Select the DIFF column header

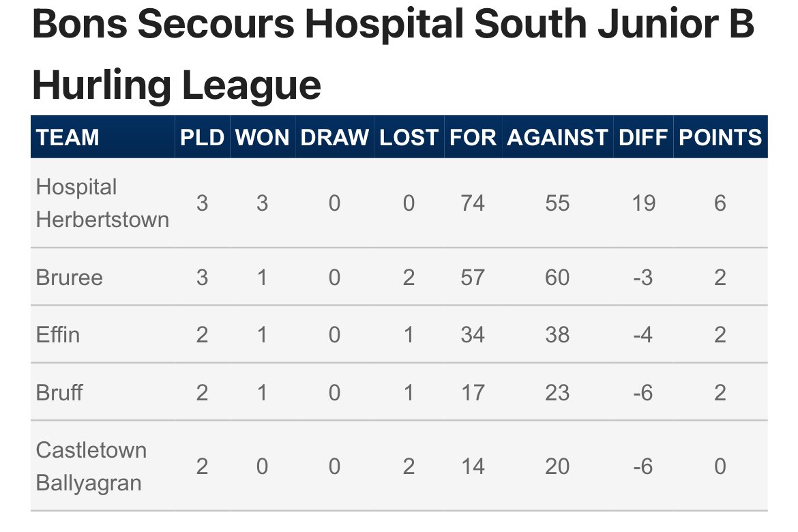(642, 138)
